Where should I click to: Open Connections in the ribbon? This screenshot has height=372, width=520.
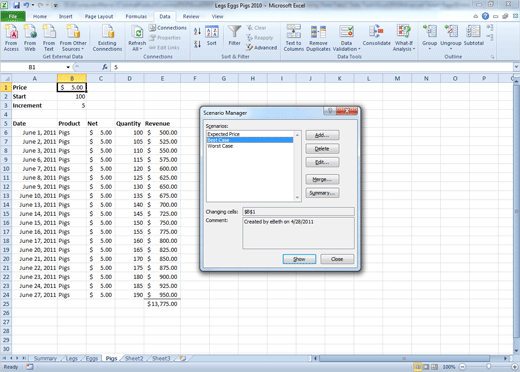pos(168,28)
